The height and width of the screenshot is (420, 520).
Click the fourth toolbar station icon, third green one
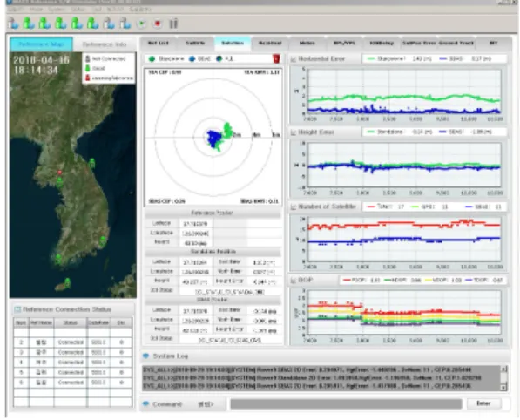click(x=60, y=24)
